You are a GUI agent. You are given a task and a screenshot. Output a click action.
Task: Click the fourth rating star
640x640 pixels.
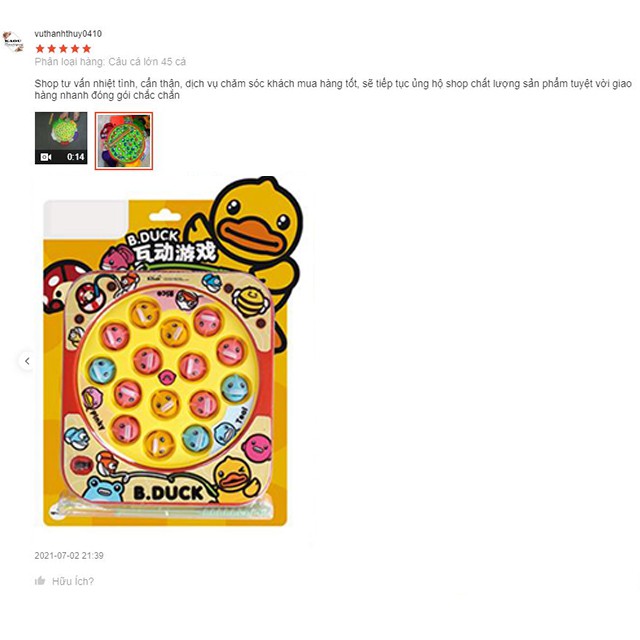click(75, 49)
